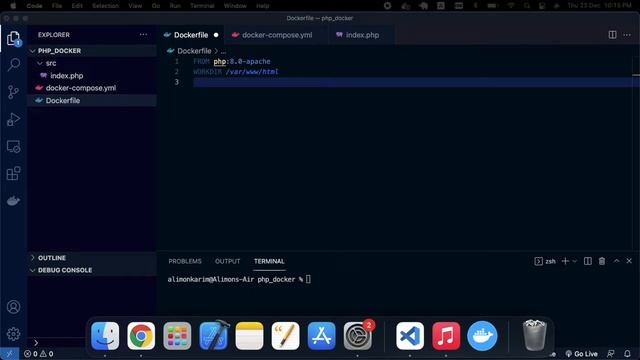Open editor More Actions ellipsis

pos(627,35)
